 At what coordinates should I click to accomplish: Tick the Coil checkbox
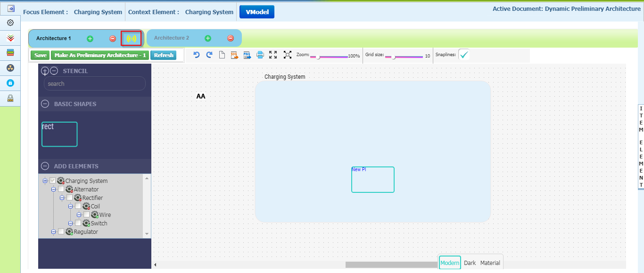pyautogui.click(x=78, y=207)
